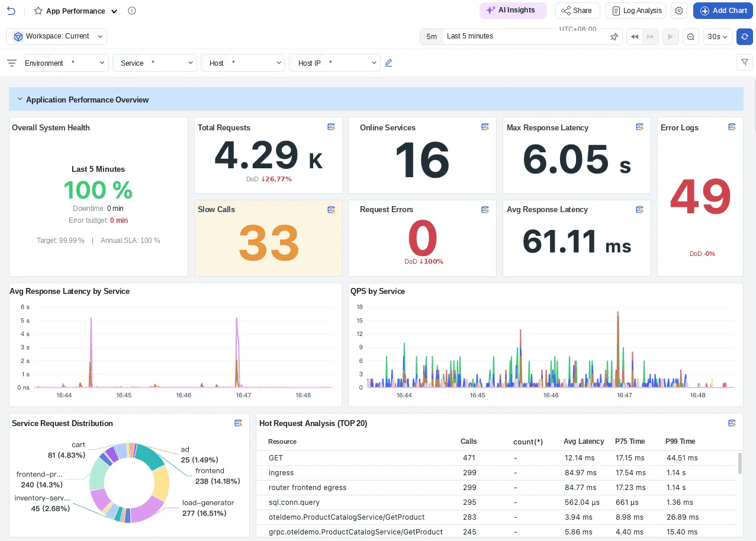Open the App Performance title dropdown
Viewport: 756px width, 541px height.
coord(114,11)
